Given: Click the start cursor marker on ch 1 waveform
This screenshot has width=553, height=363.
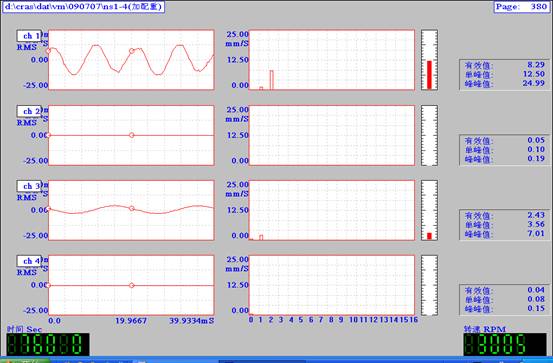Looking at the screenshot, I should 48,51.
